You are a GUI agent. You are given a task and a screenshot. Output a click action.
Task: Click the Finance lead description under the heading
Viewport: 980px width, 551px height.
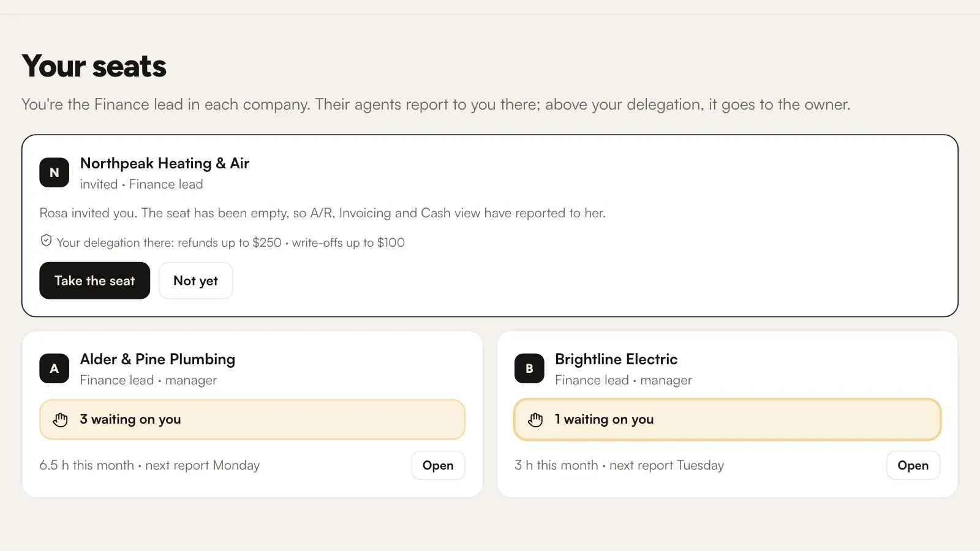[x=436, y=105]
